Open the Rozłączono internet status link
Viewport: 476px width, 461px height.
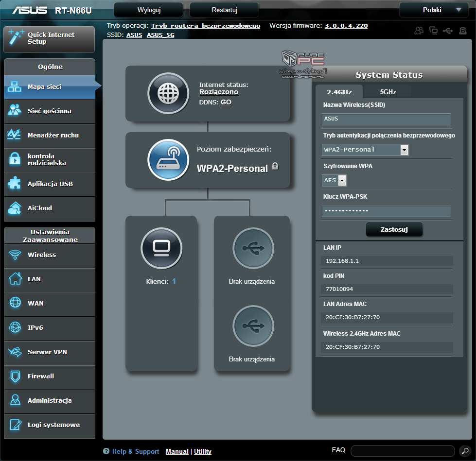pos(219,92)
